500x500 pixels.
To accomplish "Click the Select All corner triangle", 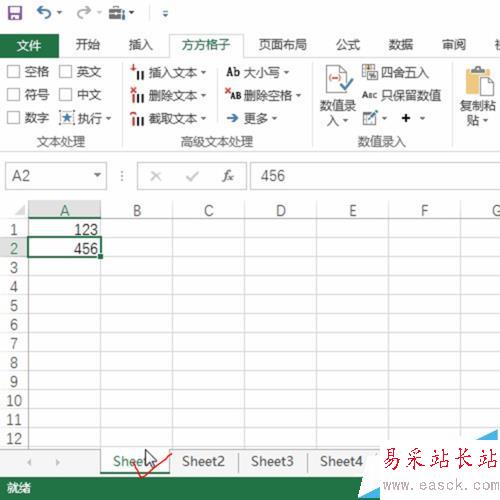I will (x=19, y=210).
